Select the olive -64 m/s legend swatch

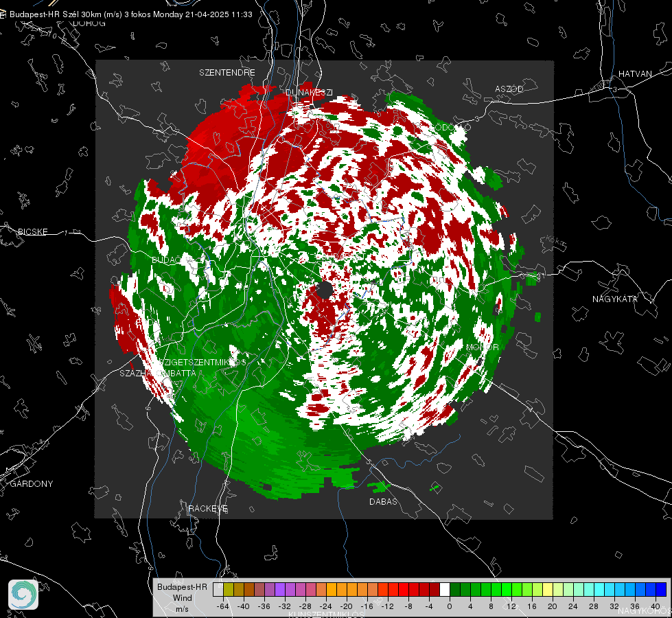click(228, 589)
